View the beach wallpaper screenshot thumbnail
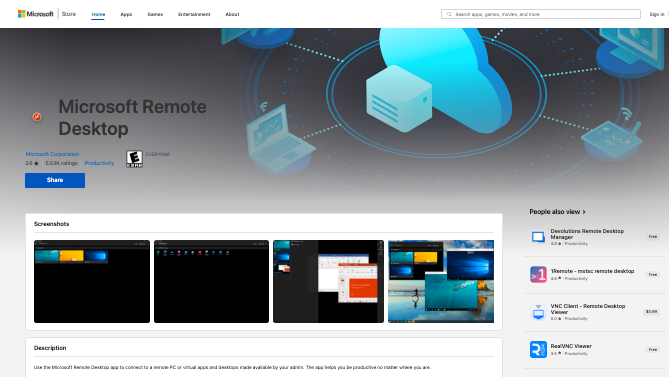This screenshot has width=669, height=377. click(441, 281)
